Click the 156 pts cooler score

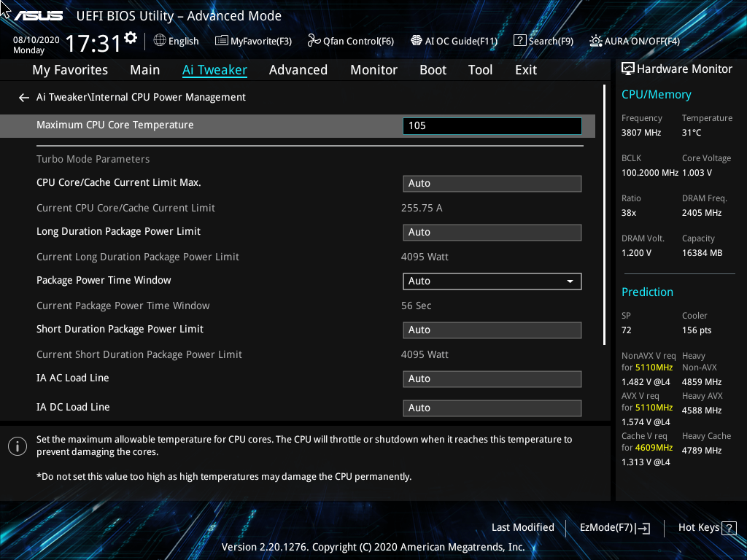[x=697, y=330]
